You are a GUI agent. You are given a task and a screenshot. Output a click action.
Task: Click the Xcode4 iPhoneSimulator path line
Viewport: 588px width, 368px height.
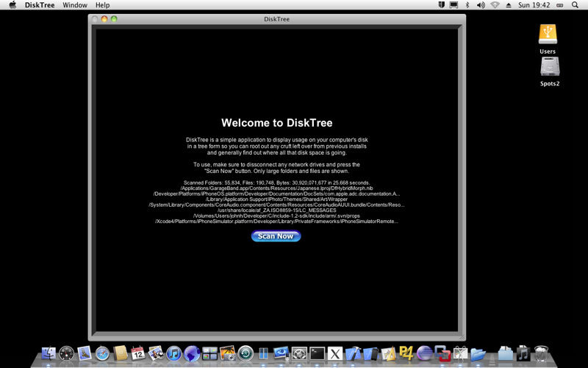[277, 222]
